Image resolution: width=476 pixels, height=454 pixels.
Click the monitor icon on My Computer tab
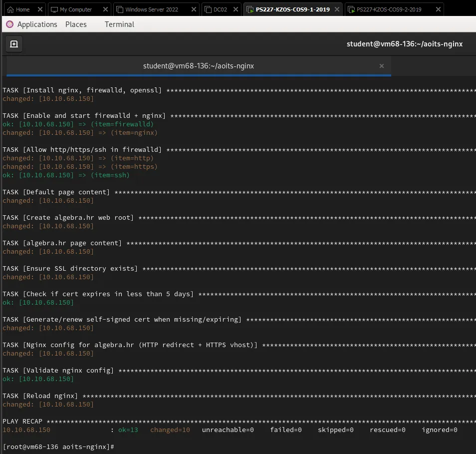click(x=54, y=9)
